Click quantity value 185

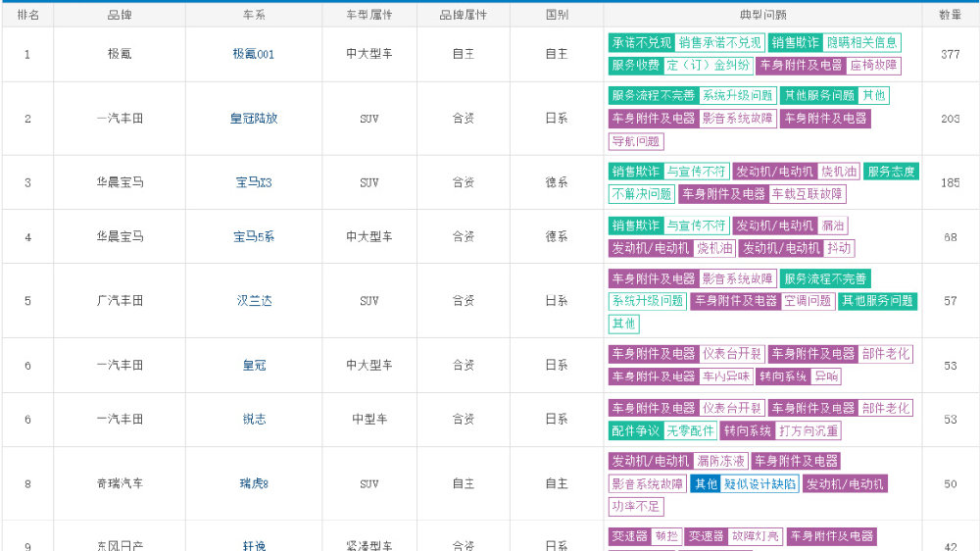coord(950,183)
